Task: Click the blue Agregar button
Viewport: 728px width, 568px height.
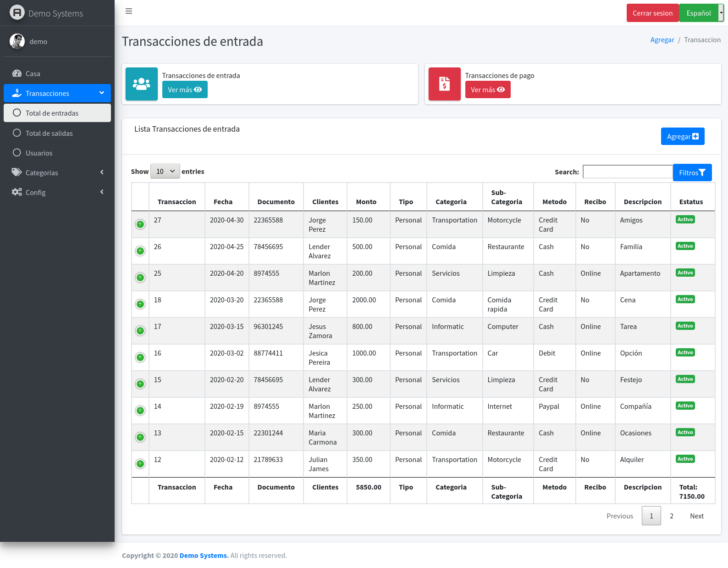Action: coord(682,137)
